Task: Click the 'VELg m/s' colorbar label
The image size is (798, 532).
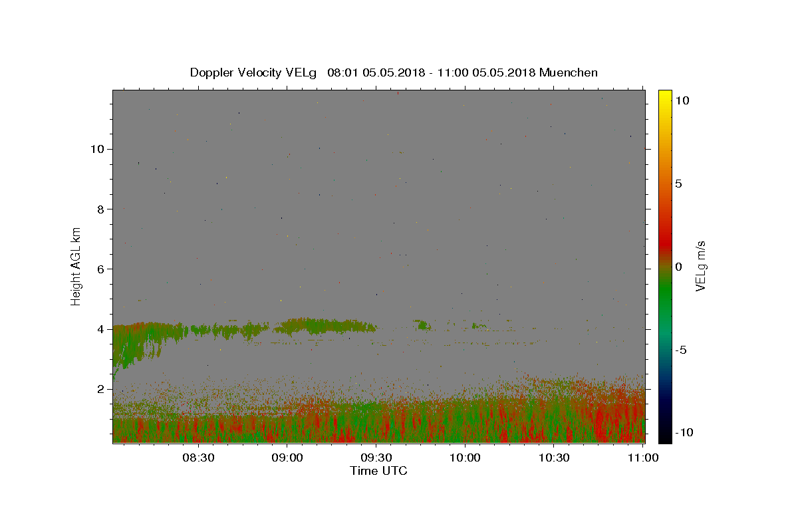Action: point(700,266)
